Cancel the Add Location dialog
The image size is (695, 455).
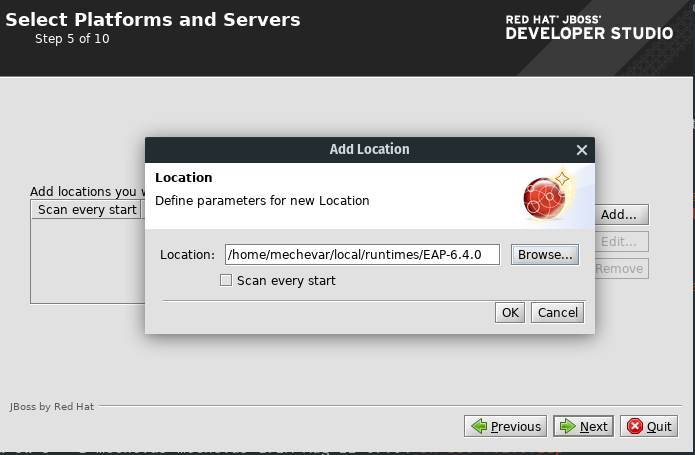pyautogui.click(x=558, y=313)
